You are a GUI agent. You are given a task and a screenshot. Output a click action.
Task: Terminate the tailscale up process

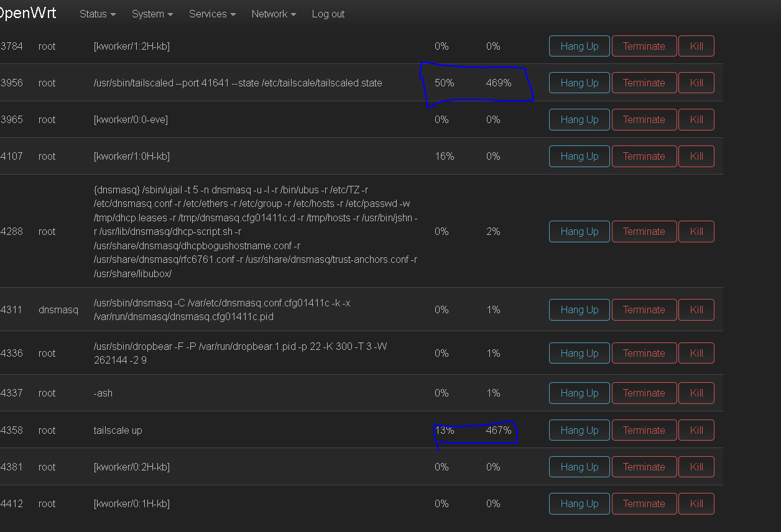[644, 430]
